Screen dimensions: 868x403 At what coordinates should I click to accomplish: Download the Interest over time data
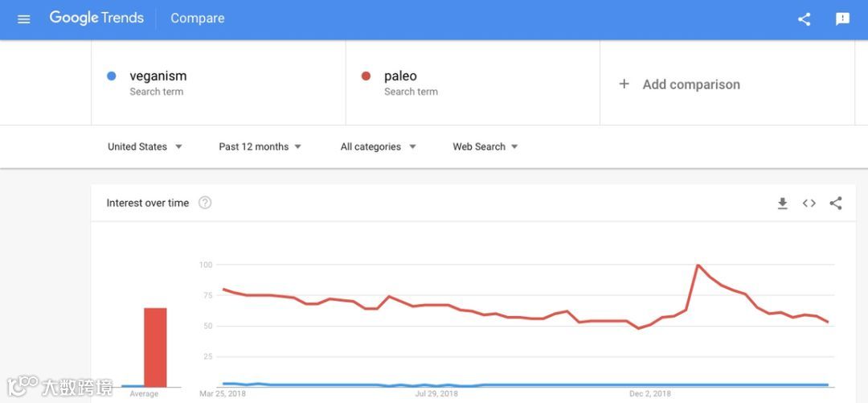point(782,204)
